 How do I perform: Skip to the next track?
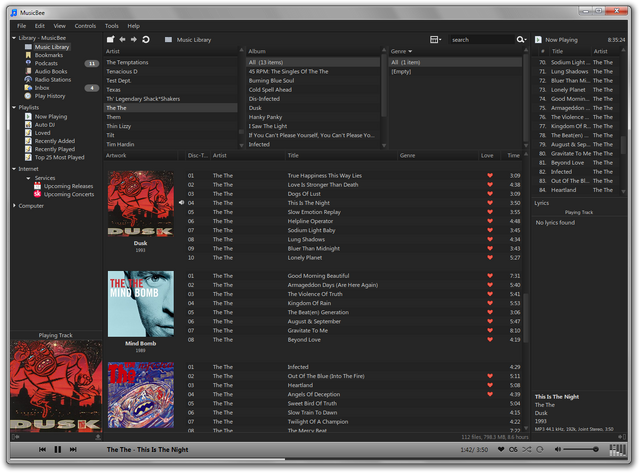[73, 449]
